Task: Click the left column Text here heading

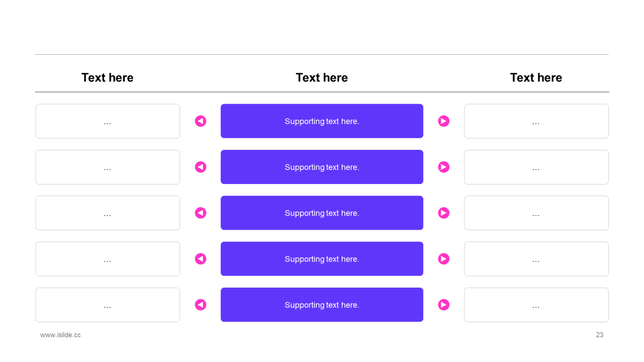Action: point(107,77)
